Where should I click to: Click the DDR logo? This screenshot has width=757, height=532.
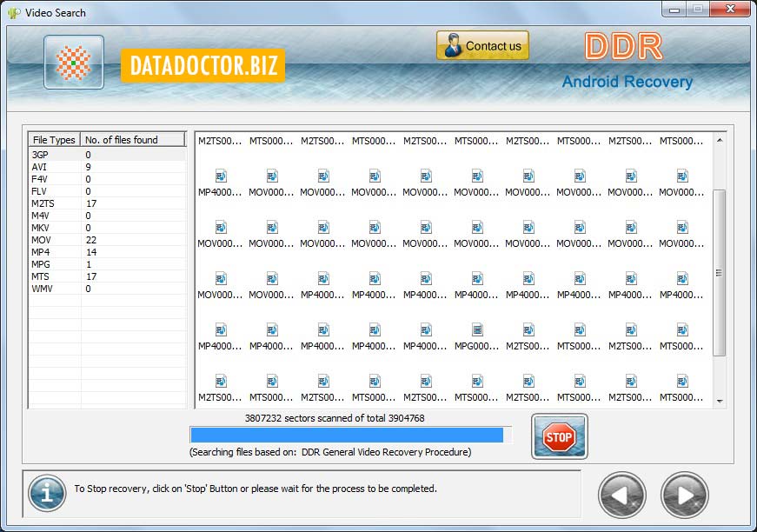click(x=623, y=47)
